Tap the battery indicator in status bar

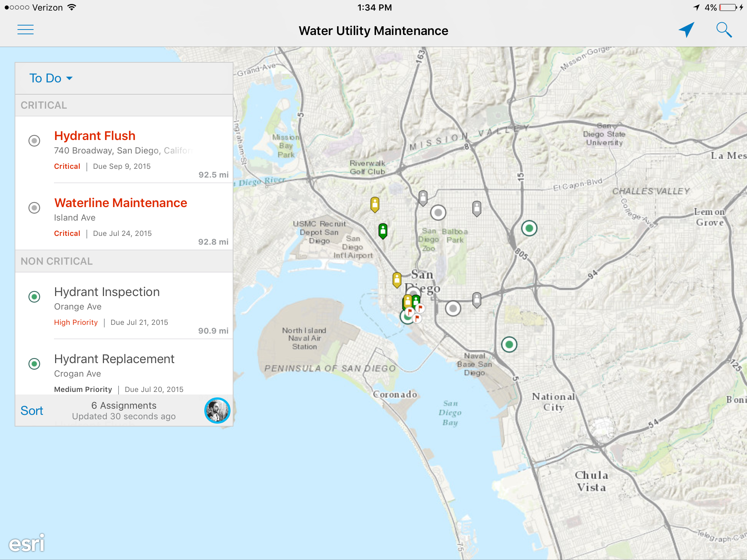(728, 7)
